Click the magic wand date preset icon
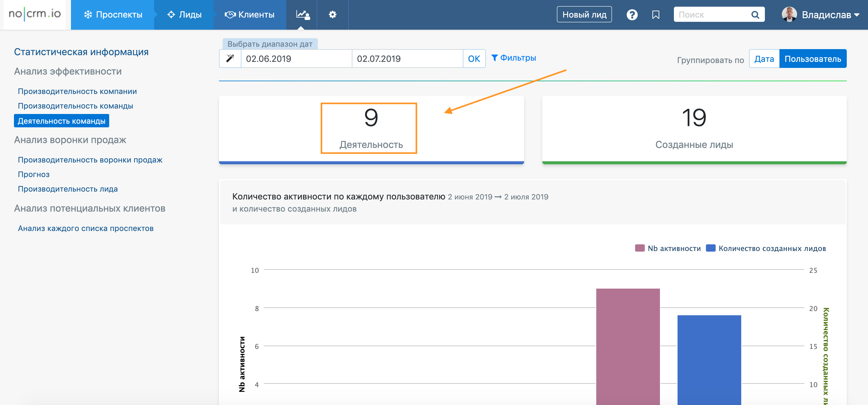This screenshot has width=868, height=405. (x=230, y=59)
